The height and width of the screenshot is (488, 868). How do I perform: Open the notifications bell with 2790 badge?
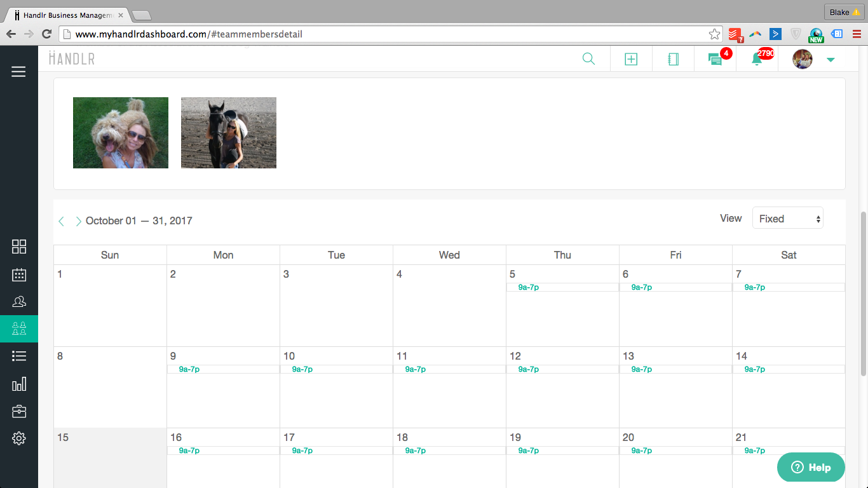click(757, 59)
